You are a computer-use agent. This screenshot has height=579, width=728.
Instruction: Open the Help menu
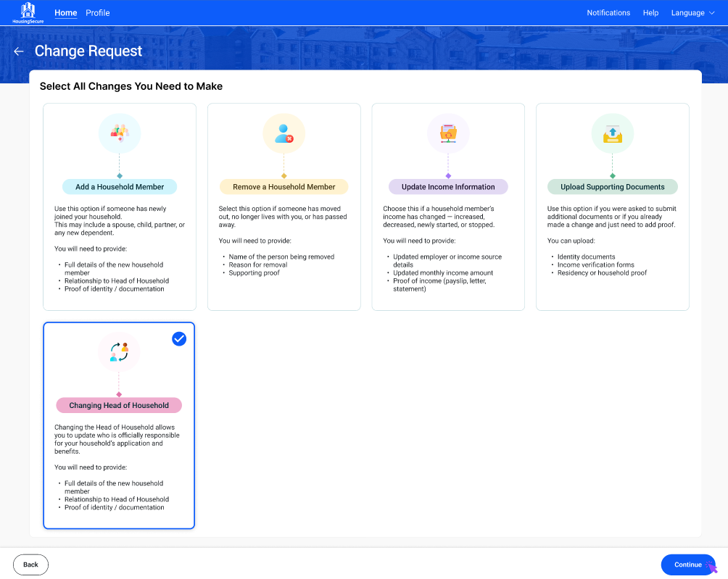click(x=650, y=13)
